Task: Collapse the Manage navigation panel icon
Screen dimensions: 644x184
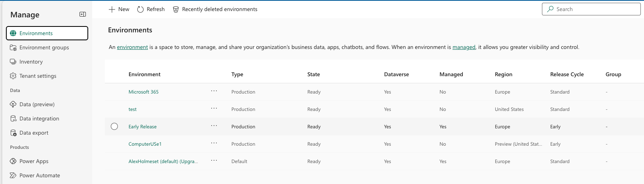Action: click(x=83, y=14)
